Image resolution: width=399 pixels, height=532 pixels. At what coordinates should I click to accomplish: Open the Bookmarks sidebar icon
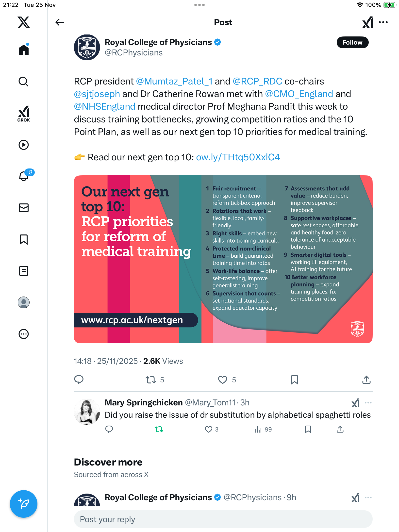(x=24, y=239)
